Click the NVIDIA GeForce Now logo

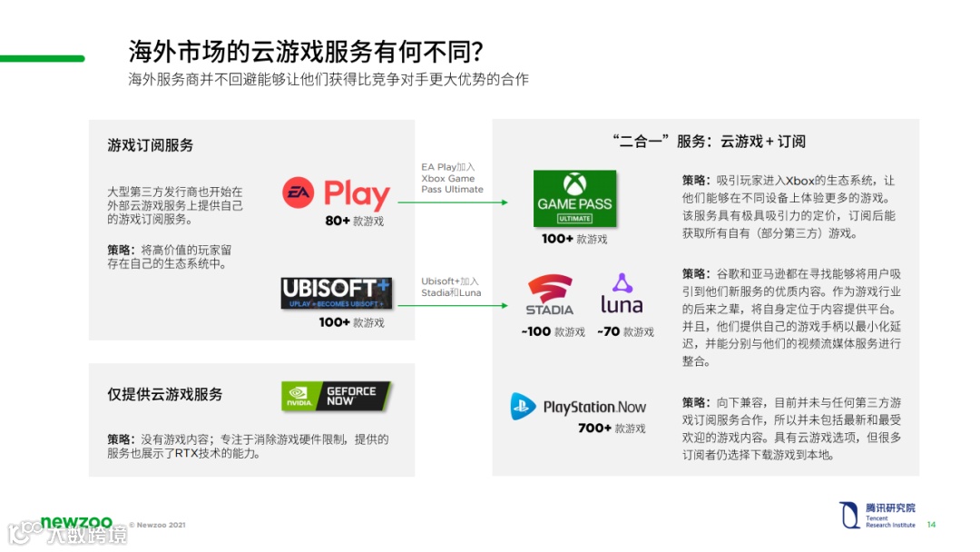[336, 396]
